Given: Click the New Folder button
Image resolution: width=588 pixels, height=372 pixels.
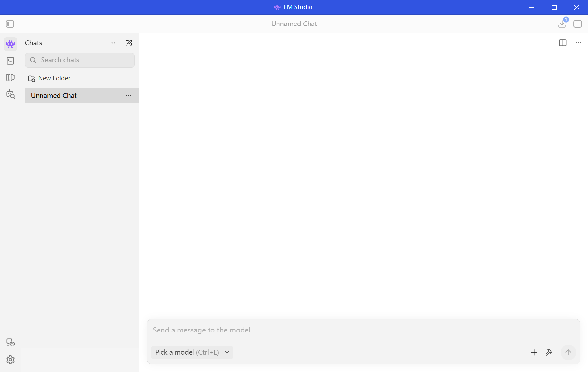Looking at the screenshot, I should (x=49, y=78).
